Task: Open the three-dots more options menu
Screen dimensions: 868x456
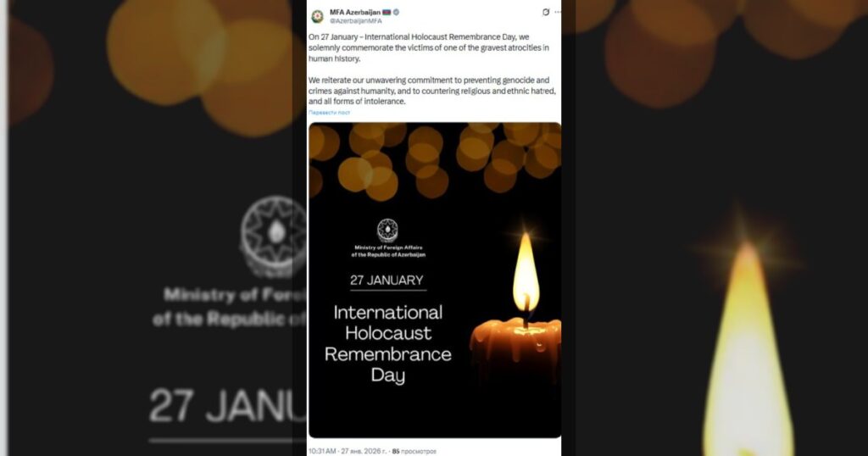Action: (558, 12)
